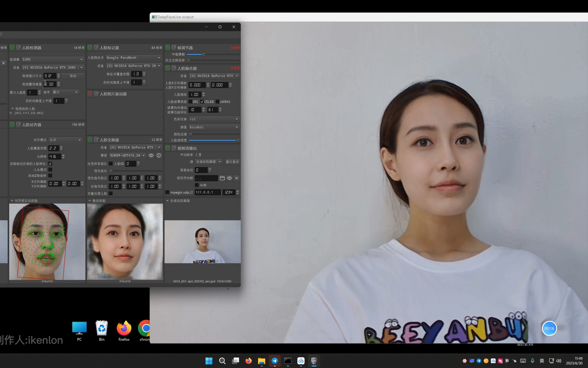
Task: Adjust the 双立方降采样 slider
Action: [x=213, y=60]
